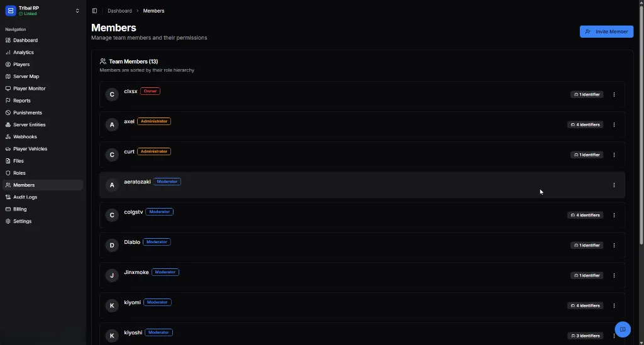Open the options menu for kiyomi

coord(614,305)
